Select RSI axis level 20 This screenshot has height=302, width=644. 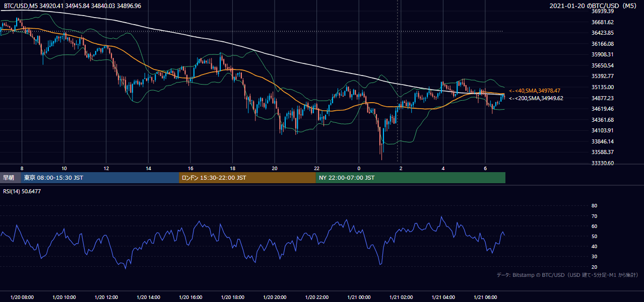pyautogui.click(x=594, y=267)
